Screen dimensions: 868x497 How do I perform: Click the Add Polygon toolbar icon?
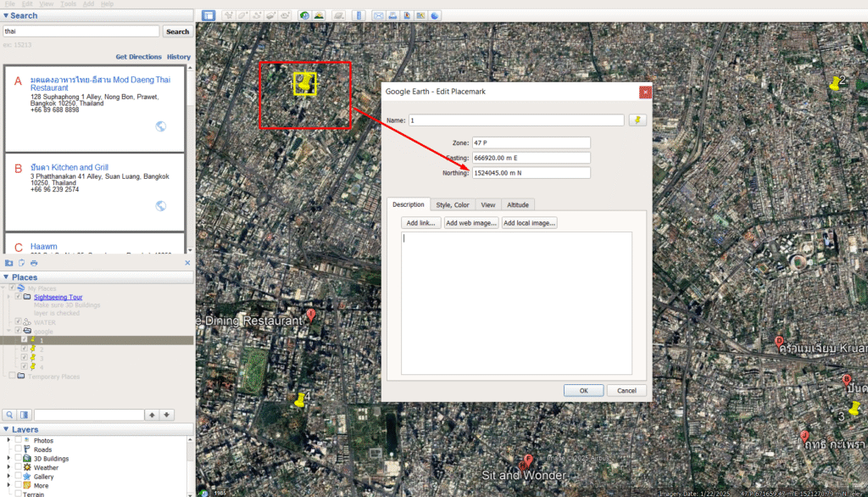pos(242,15)
